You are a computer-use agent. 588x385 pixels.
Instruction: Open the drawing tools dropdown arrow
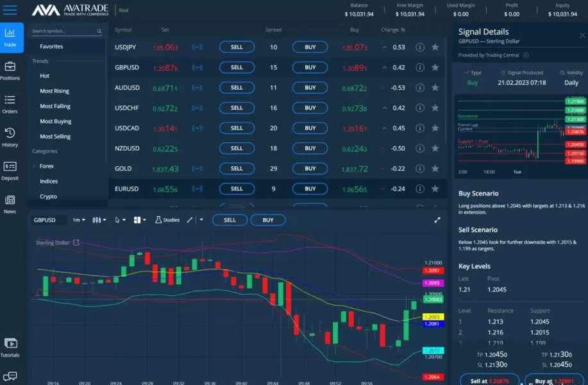pyautogui.click(x=201, y=220)
